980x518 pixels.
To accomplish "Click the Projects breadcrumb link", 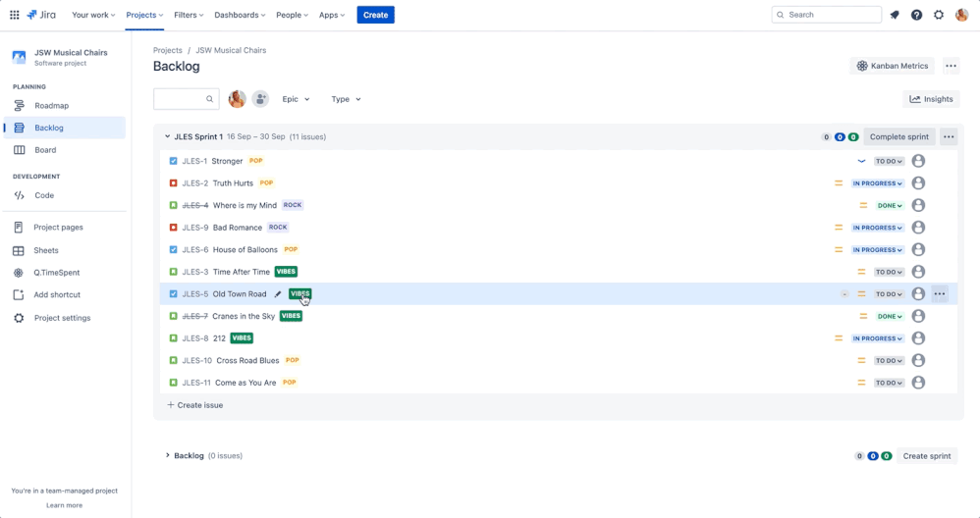I will coord(168,50).
